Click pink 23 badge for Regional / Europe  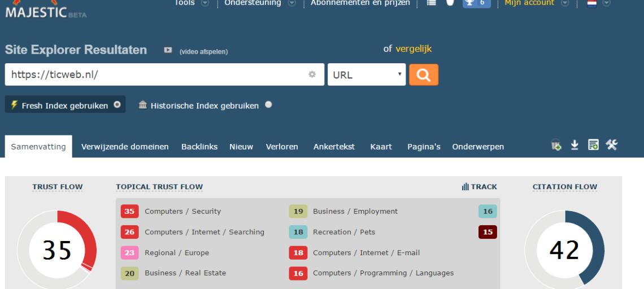(130, 252)
